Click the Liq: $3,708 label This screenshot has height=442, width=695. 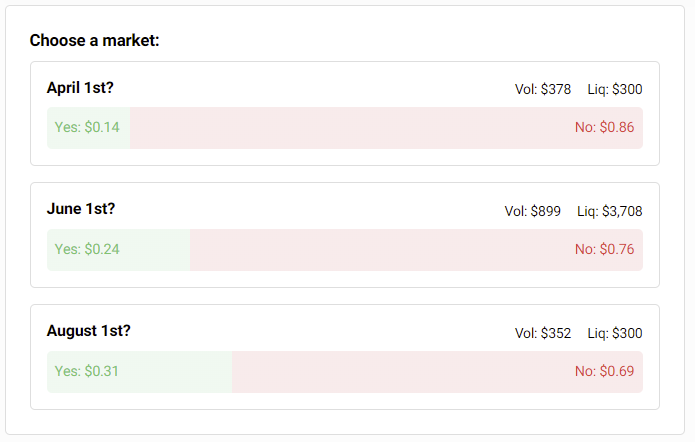point(610,211)
